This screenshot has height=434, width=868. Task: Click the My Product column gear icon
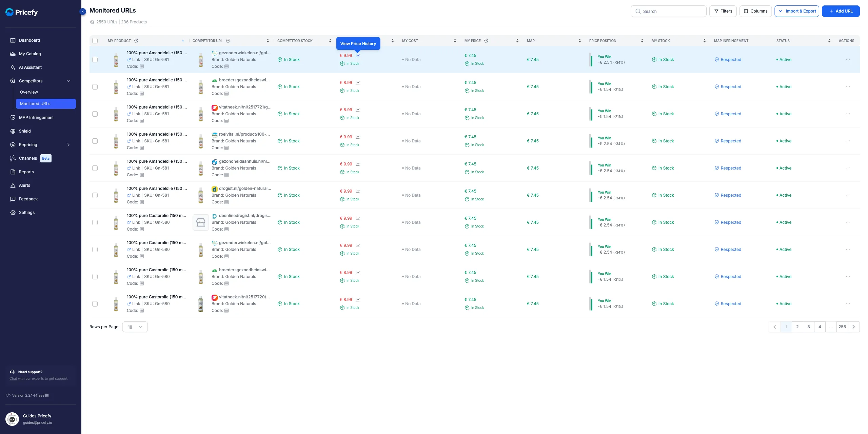click(136, 41)
